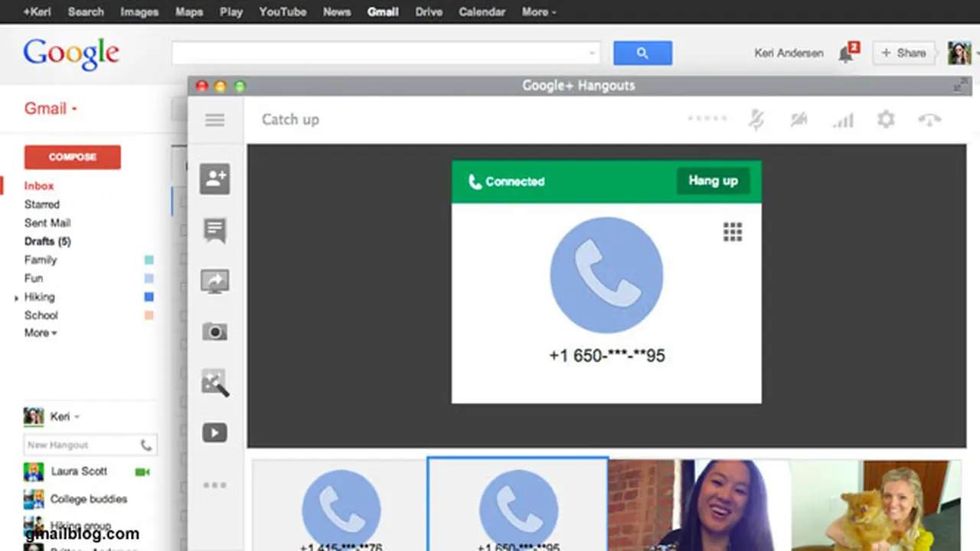This screenshot has height=551, width=980.
Task: Open Search in the Google bar
Action: point(86,11)
